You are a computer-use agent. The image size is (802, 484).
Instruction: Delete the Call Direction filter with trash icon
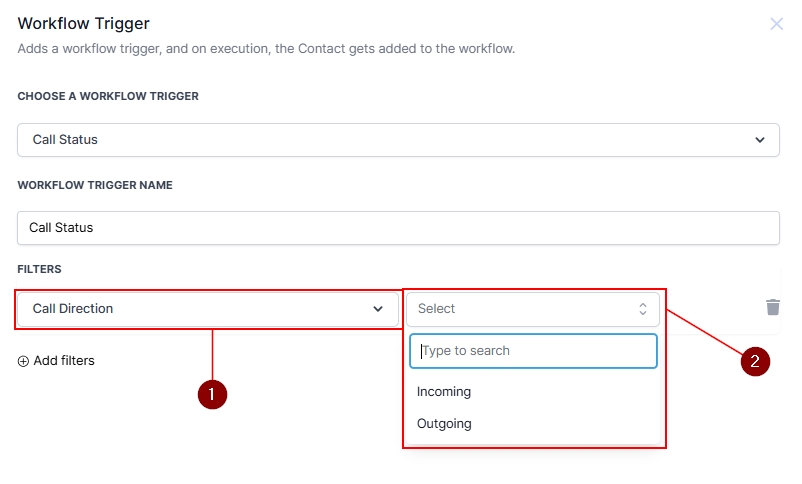coord(772,308)
